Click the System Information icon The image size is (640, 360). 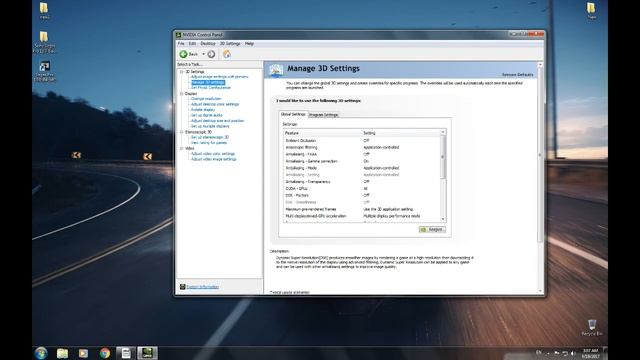pos(182,287)
